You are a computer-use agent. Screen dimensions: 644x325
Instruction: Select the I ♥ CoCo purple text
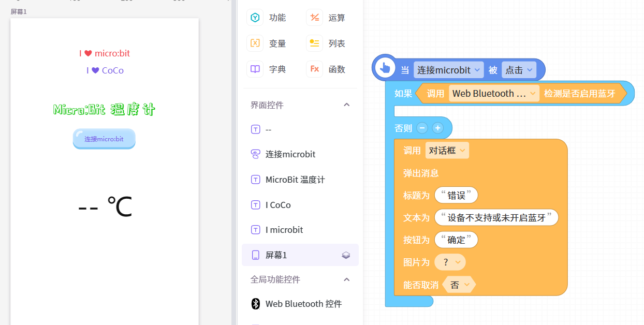point(105,70)
